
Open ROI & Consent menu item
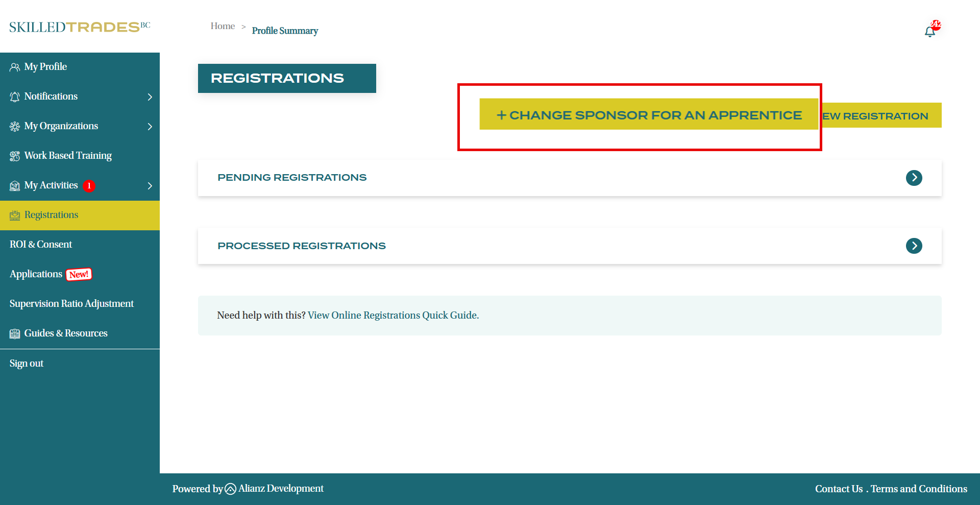(x=41, y=245)
